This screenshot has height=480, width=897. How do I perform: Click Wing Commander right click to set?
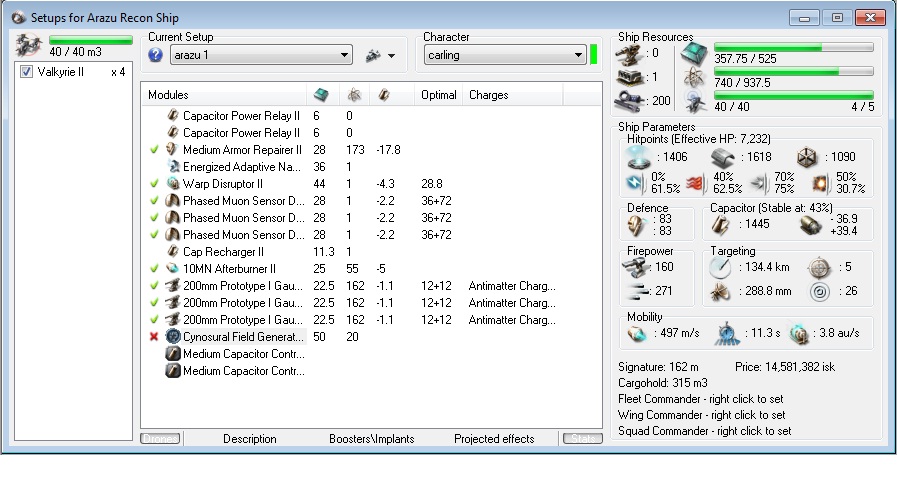701,415
